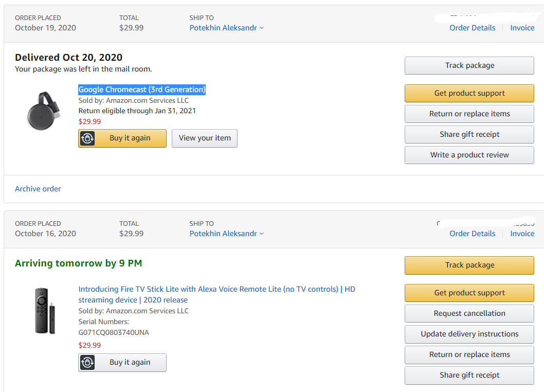Open Invoice for October 16 order
This screenshot has width=544, height=392.
522,234
